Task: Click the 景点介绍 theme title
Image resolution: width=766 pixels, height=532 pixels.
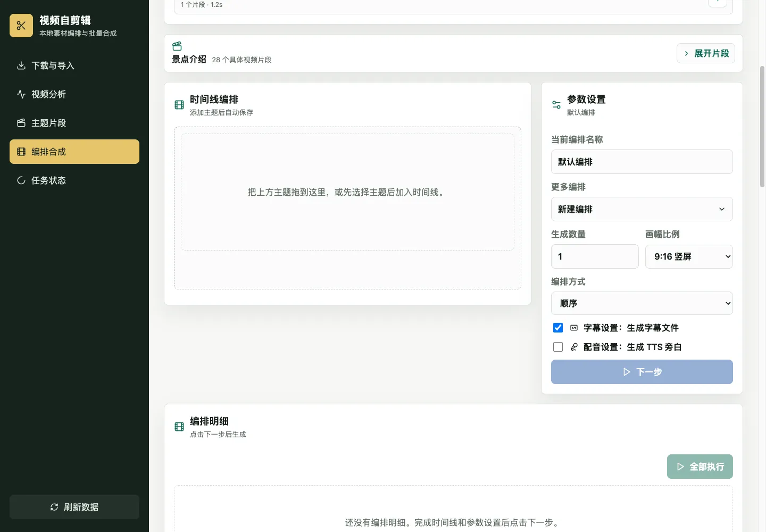Action: [x=189, y=59]
